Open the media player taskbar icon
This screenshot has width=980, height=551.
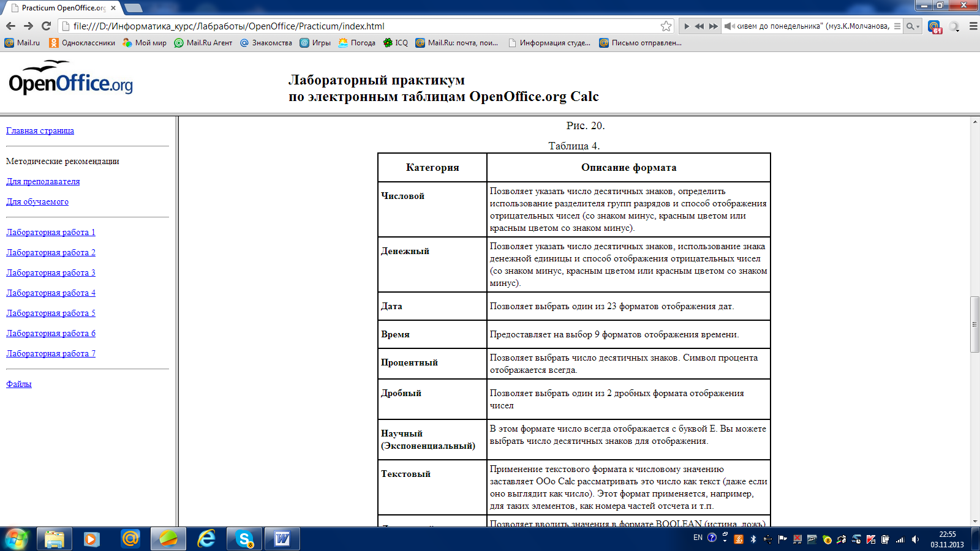click(92, 539)
